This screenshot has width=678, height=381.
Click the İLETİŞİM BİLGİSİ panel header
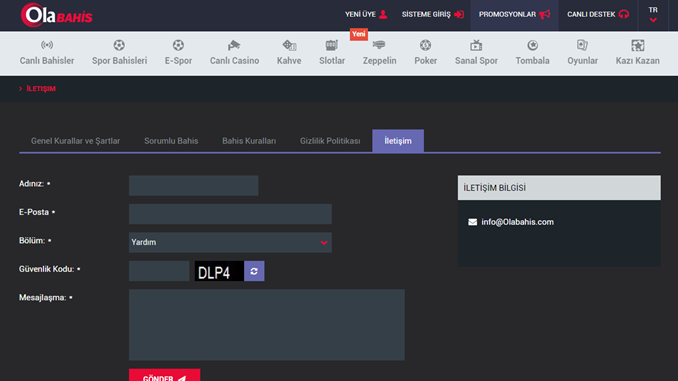coord(559,188)
